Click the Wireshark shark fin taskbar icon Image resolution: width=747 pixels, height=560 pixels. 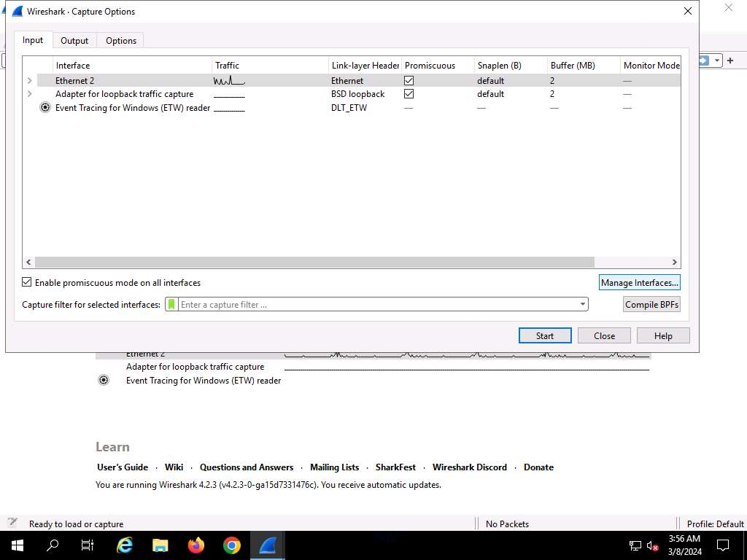[267, 545]
